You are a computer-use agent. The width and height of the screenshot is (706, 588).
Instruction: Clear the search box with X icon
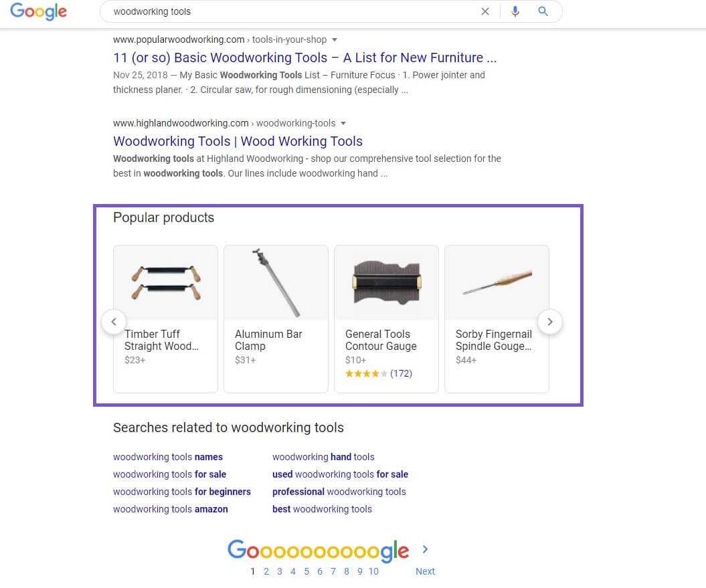click(485, 11)
